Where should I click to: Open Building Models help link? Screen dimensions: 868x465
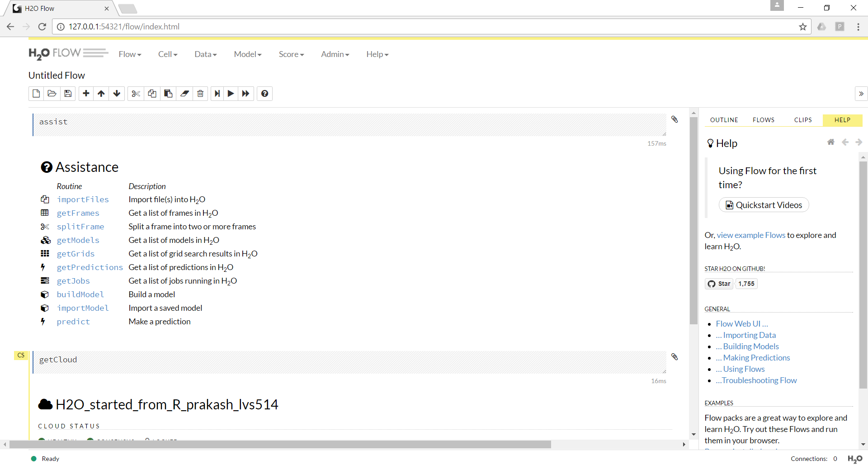[747, 346]
